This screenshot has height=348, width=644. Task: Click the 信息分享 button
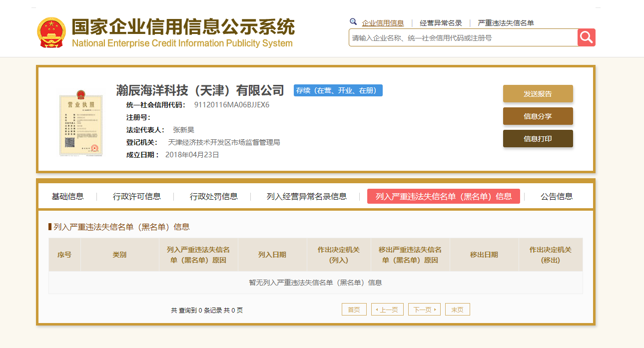tap(538, 116)
